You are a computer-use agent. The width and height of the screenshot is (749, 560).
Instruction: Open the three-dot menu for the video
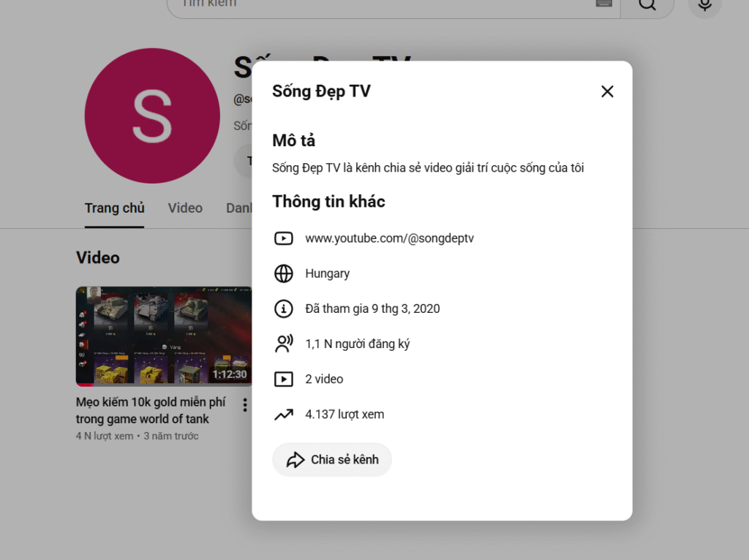coord(244,405)
